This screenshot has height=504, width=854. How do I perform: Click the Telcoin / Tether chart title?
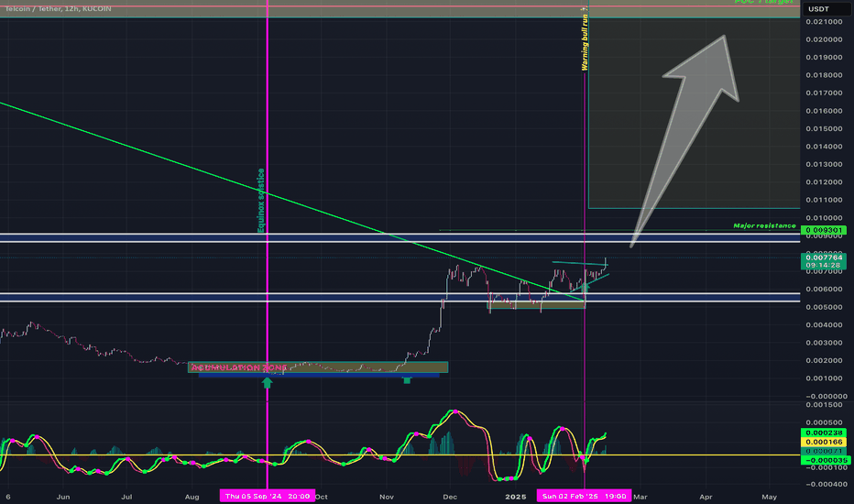point(59,9)
